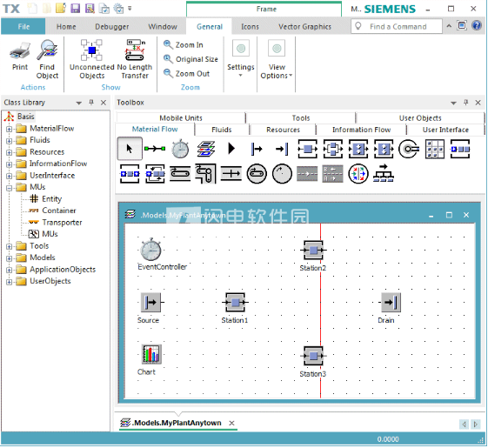Expand the Fluids folder

(9, 141)
